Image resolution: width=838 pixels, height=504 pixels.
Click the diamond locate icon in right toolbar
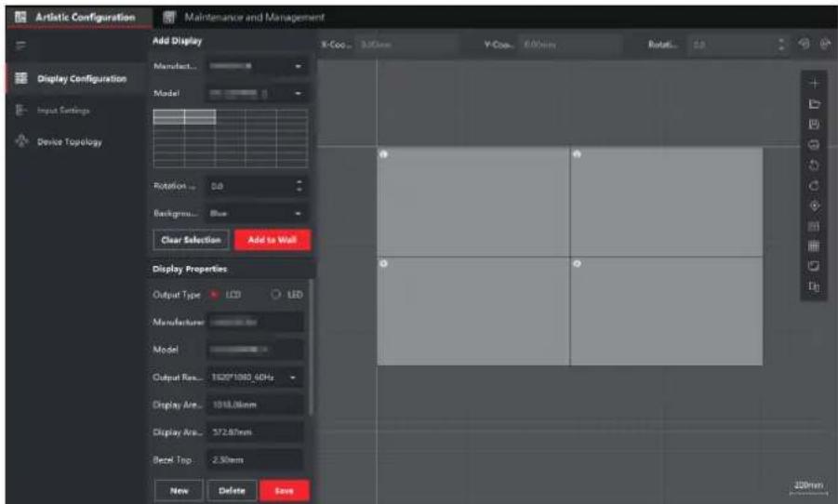click(x=814, y=206)
